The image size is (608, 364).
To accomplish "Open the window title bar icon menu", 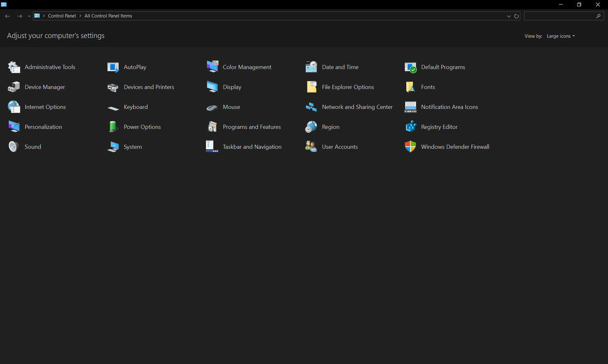I will (4, 4).
